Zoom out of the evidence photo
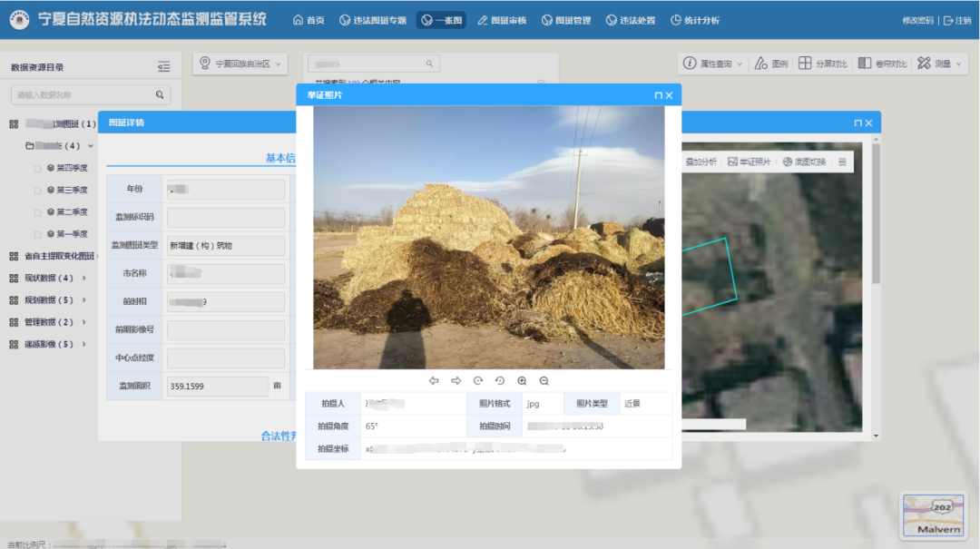The height and width of the screenshot is (549, 980). [544, 381]
